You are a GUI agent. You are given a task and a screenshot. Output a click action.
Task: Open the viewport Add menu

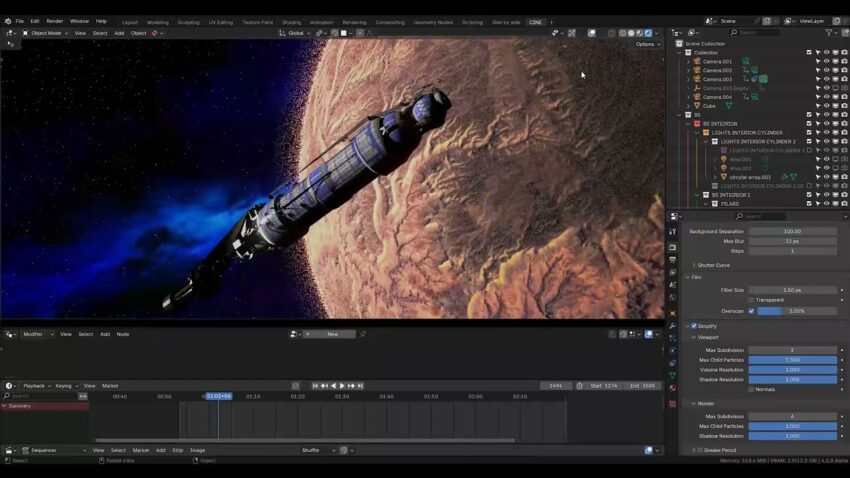coord(119,33)
